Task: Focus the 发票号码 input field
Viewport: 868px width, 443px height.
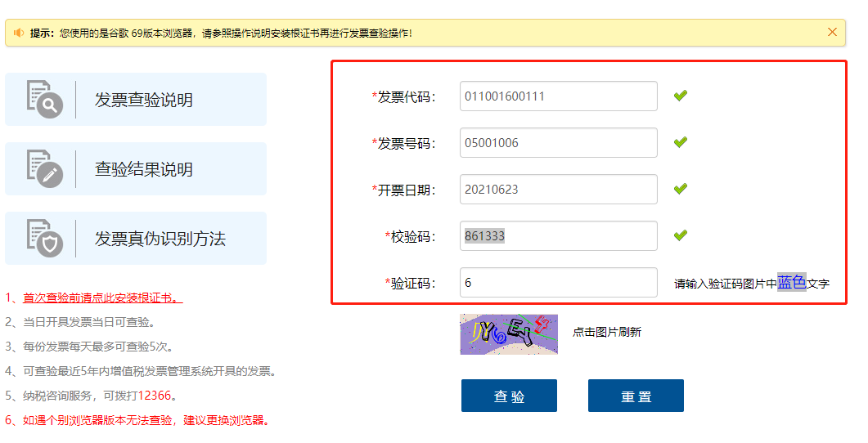Action: coord(558,142)
